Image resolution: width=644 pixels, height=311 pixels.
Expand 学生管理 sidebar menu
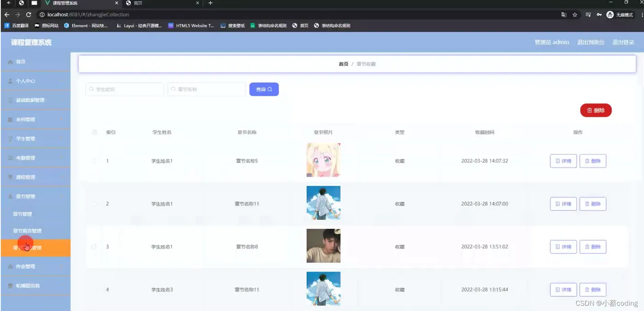[35, 139]
